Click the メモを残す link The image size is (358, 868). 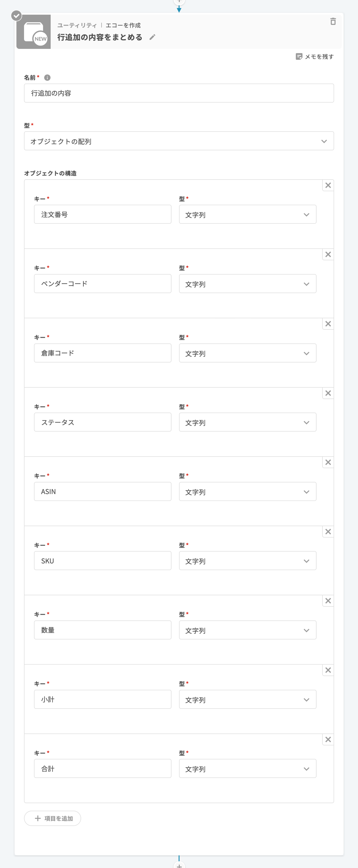pos(319,57)
